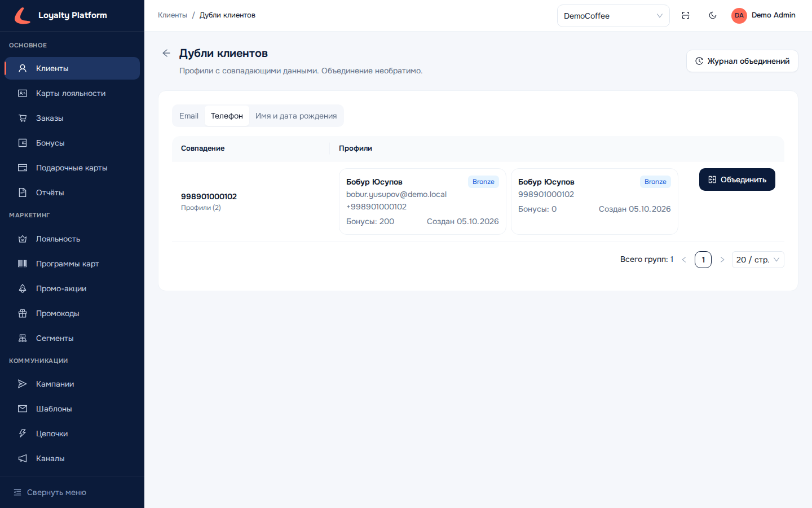This screenshot has height=508, width=812.
Task: Click the Подарочные карты card icon
Action: [23, 168]
